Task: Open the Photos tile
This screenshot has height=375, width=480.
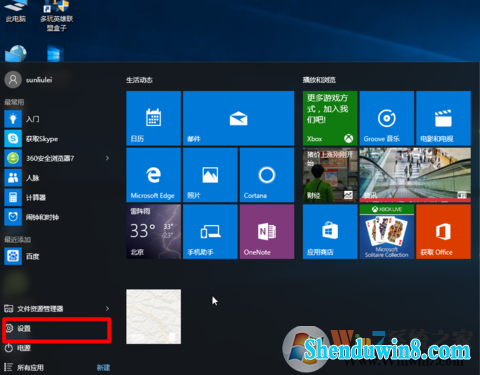Action: pyautogui.click(x=210, y=175)
